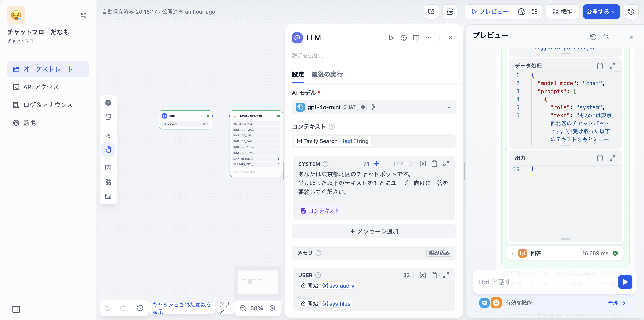
Task: Select the TAVILY SEARCH node
Action: click(256, 144)
